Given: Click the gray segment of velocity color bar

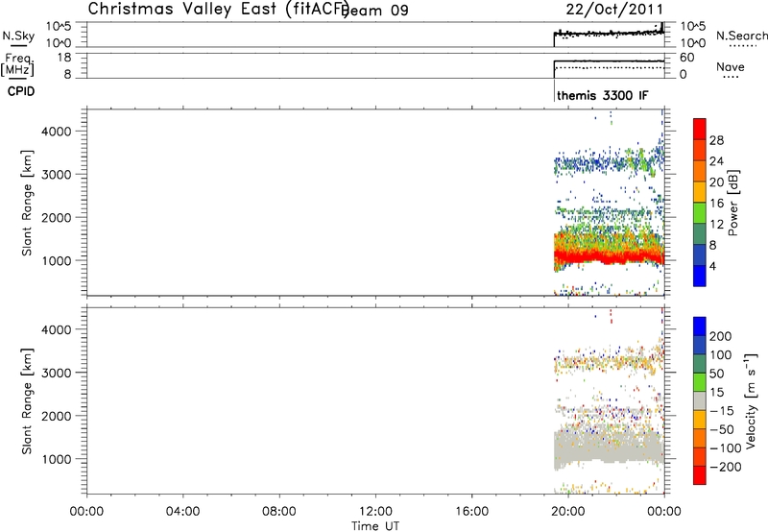Looking at the screenshot, I should pyautogui.click(x=700, y=400).
